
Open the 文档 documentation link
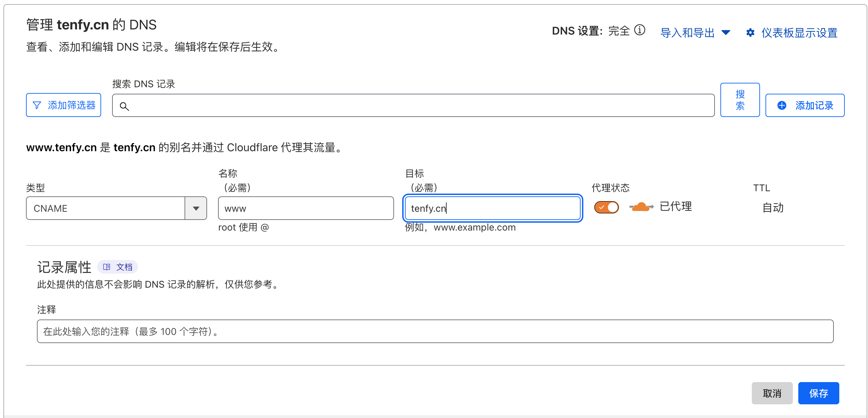(x=118, y=267)
